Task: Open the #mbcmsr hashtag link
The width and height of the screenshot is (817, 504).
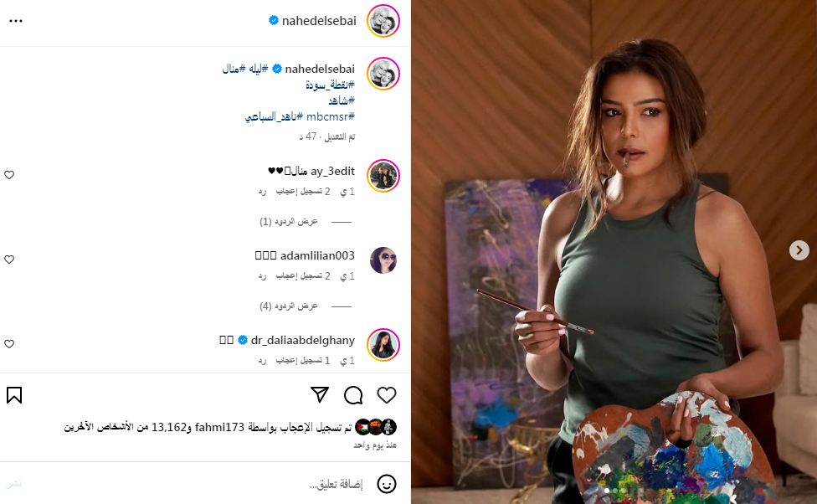Action: 331,116
